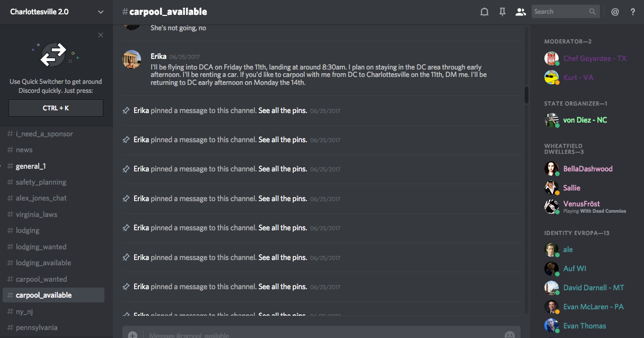
Task: Go to the general_1 channel
Action: [x=31, y=166]
